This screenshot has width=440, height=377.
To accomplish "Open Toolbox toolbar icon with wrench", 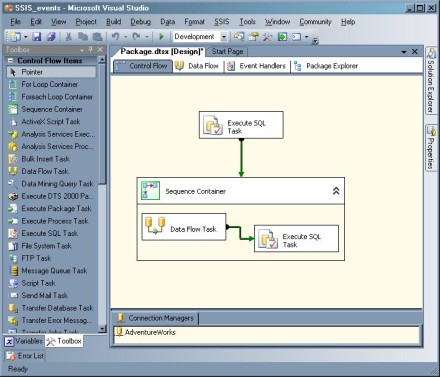I will (268, 36).
